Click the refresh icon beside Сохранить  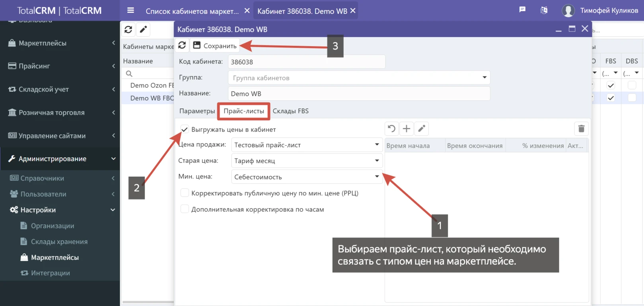coord(182,45)
